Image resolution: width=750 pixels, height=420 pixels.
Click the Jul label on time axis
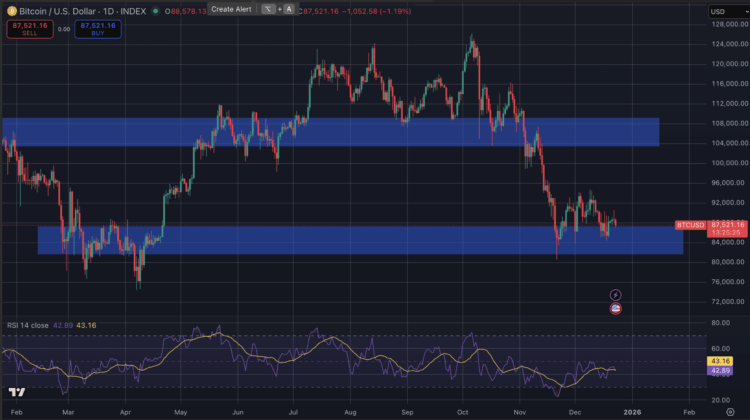tap(293, 412)
